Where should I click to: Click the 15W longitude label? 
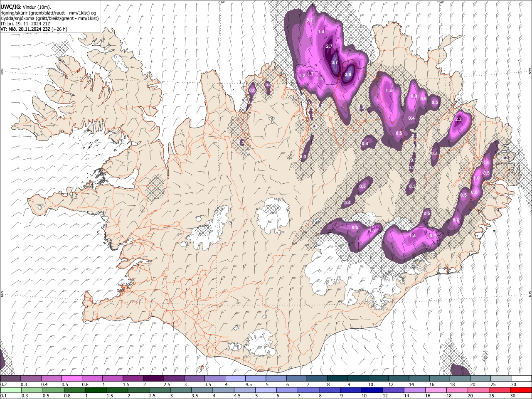coord(440,2)
